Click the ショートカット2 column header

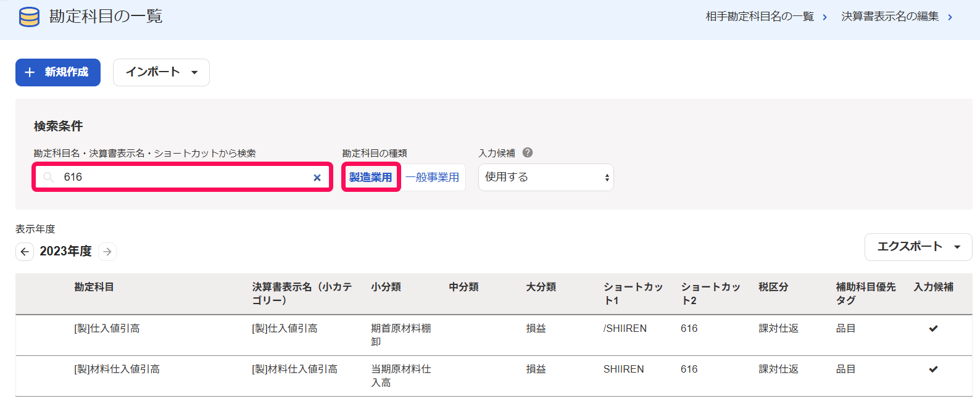click(x=710, y=294)
